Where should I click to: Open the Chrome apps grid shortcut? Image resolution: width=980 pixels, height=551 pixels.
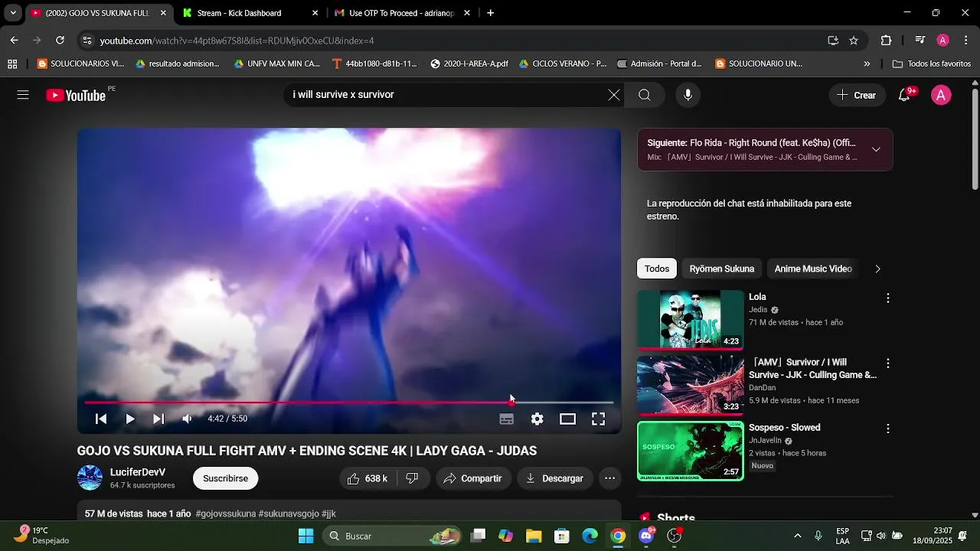[12, 64]
